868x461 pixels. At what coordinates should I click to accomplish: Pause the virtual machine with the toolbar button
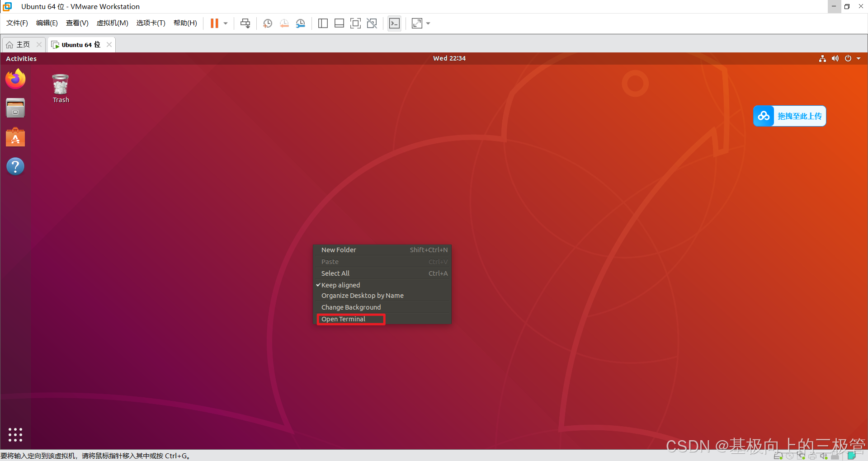[x=214, y=24]
